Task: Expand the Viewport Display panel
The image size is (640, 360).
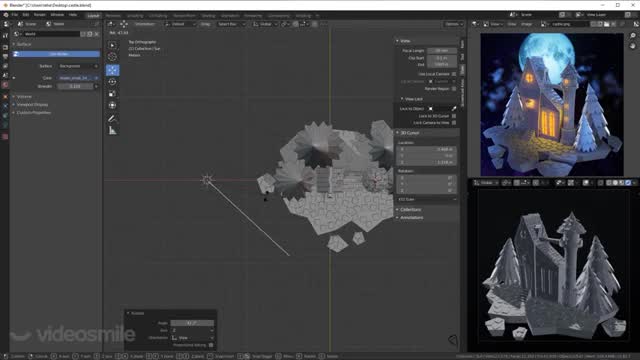Action: [32, 104]
